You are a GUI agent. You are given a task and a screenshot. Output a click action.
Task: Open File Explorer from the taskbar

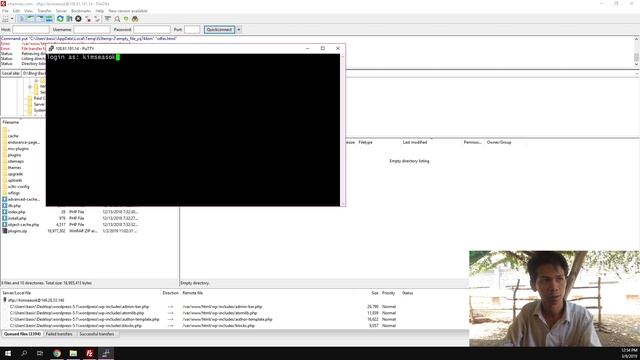tap(73, 353)
